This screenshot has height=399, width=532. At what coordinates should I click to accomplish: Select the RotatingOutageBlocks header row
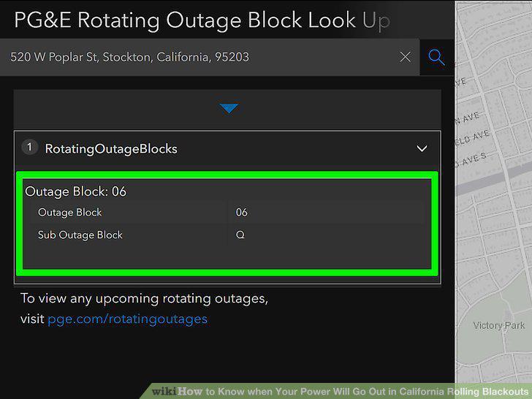point(227,149)
